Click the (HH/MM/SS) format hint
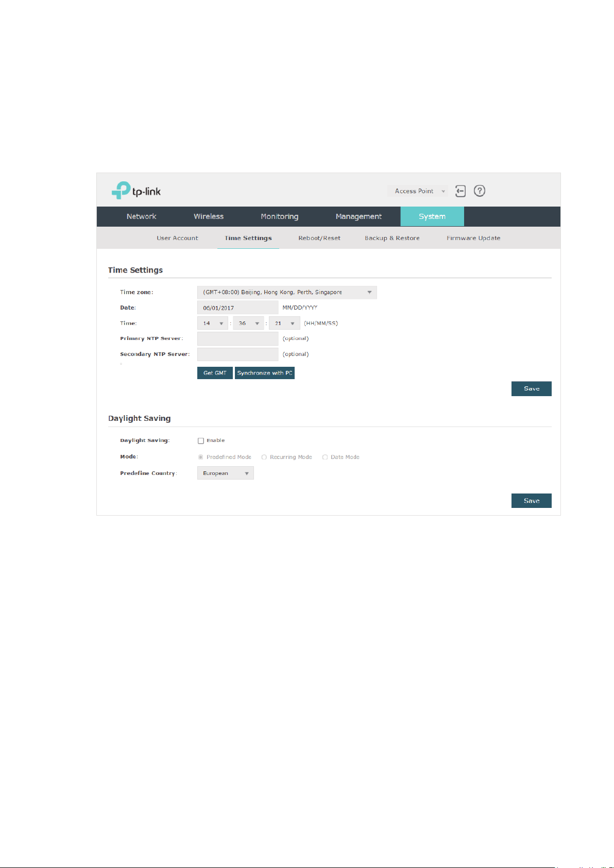This screenshot has height=868, width=614. (x=321, y=324)
